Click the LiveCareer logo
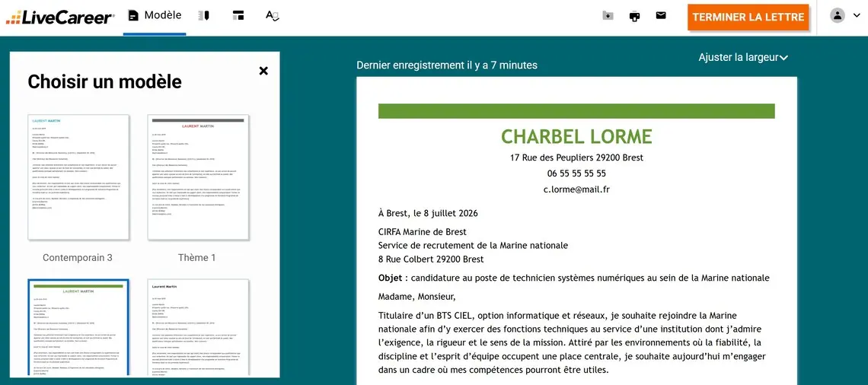Viewport: 868px width, 385px height. 60,17
